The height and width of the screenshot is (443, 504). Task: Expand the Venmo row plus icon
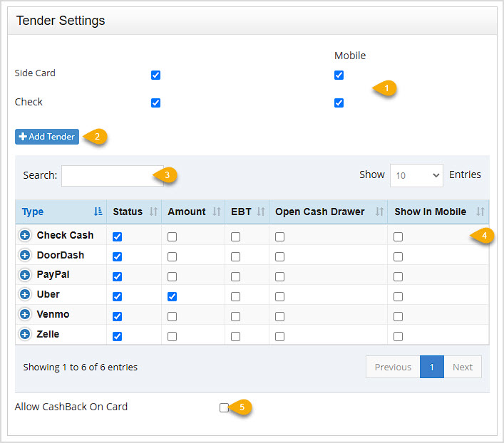25,314
